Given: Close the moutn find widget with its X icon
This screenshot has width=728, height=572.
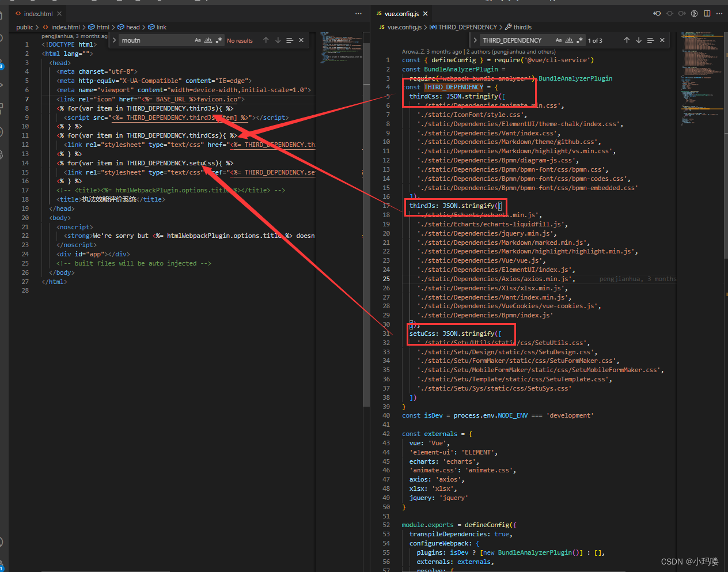Looking at the screenshot, I should [x=301, y=40].
